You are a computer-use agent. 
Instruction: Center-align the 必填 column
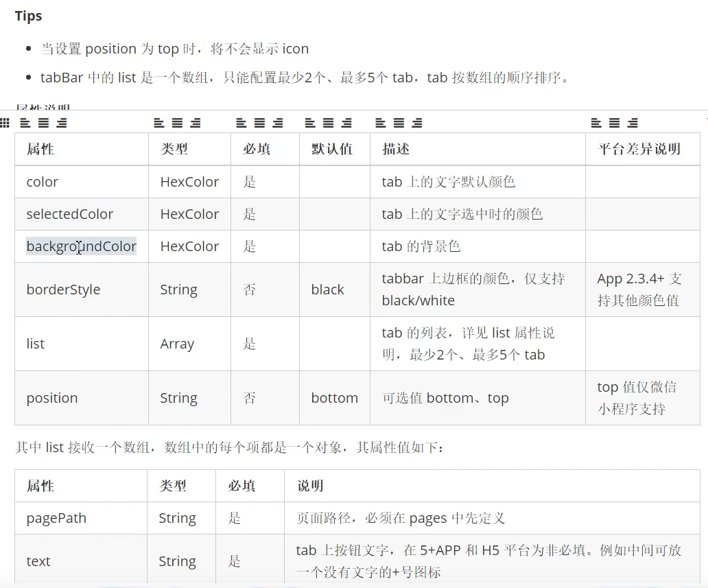(x=259, y=123)
